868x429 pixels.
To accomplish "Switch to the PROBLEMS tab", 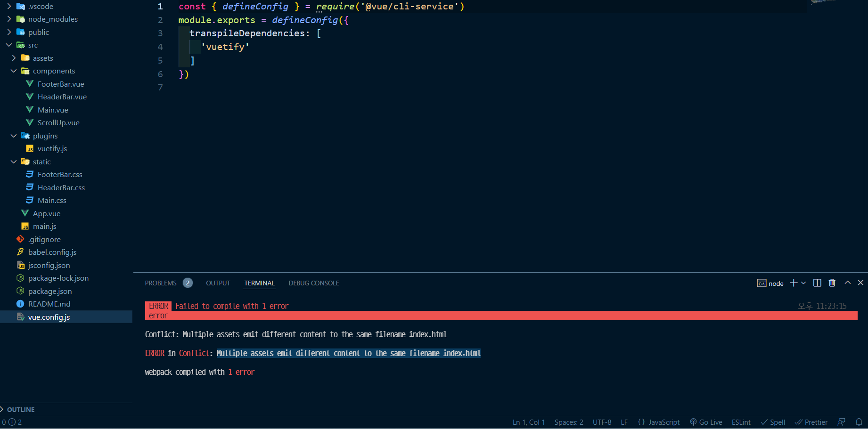I will (x=161, y=283).
